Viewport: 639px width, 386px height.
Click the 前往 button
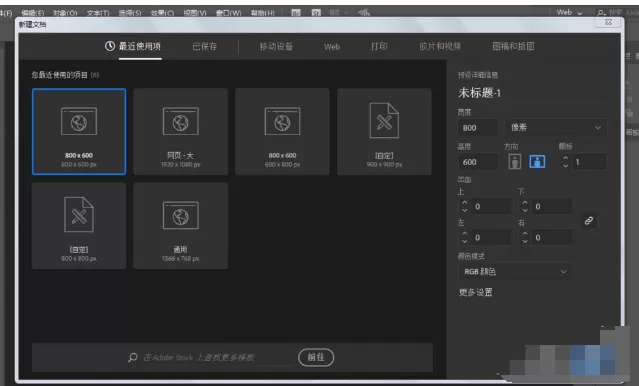(x=316, y=357)
